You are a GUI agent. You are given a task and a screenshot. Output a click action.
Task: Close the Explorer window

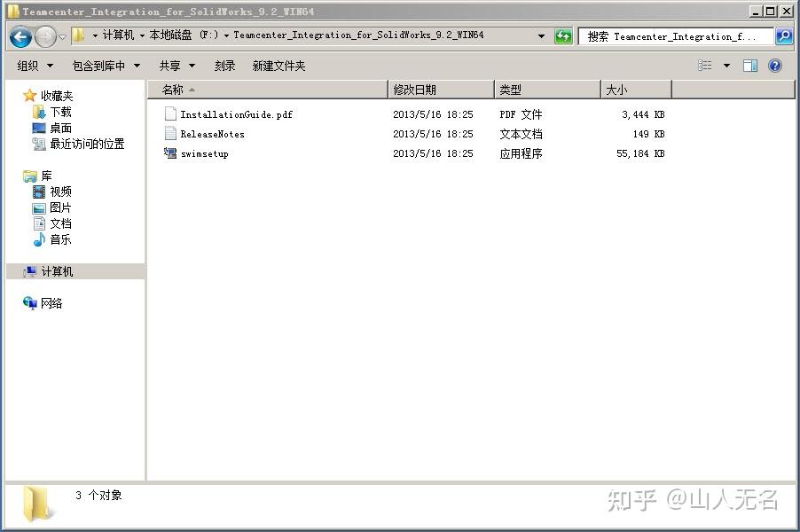(786, 11)
